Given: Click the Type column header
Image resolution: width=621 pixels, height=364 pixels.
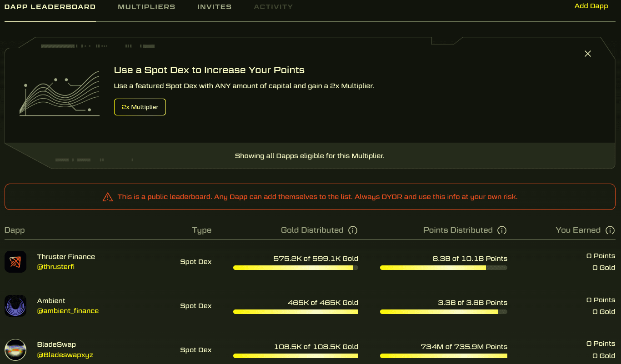Looking at the screenshot, I should (202, 230).
